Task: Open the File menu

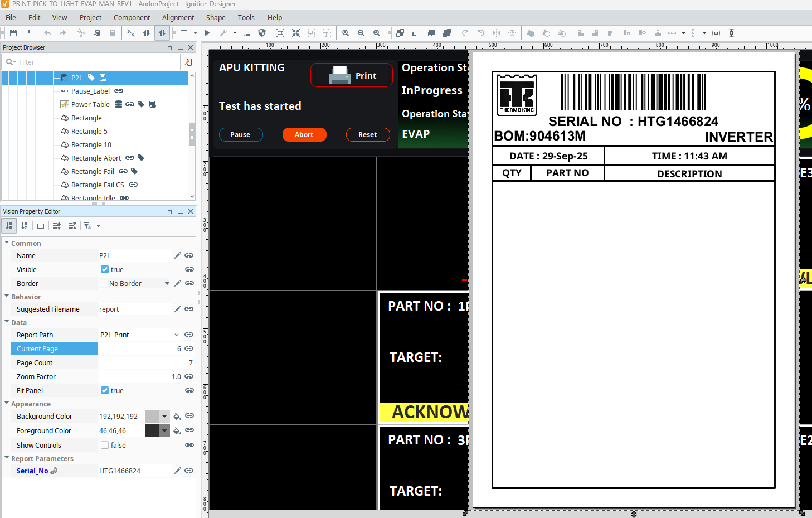Action: [x=11, y=17]
